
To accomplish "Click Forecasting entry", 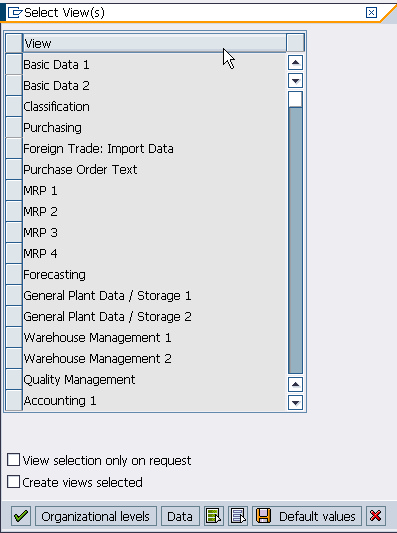I will click(54, 274).
